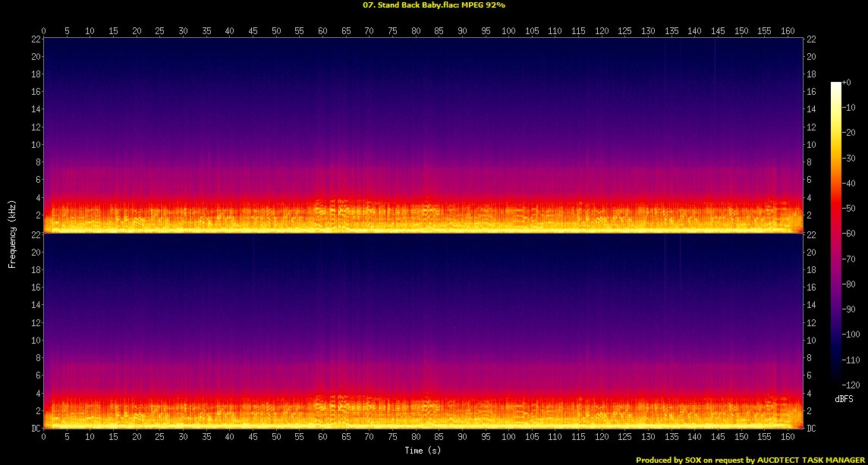The height and width of the screenshot is (465, 868).
Task: Click the 'Frequency (kHz)' axis label
Action: pos(12,233)
